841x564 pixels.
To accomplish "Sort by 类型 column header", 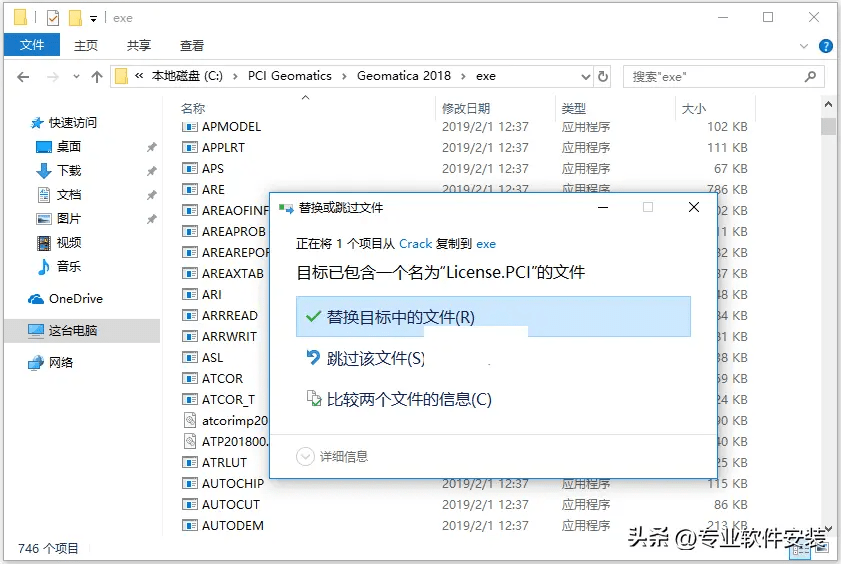I will [x=573, y=108].
